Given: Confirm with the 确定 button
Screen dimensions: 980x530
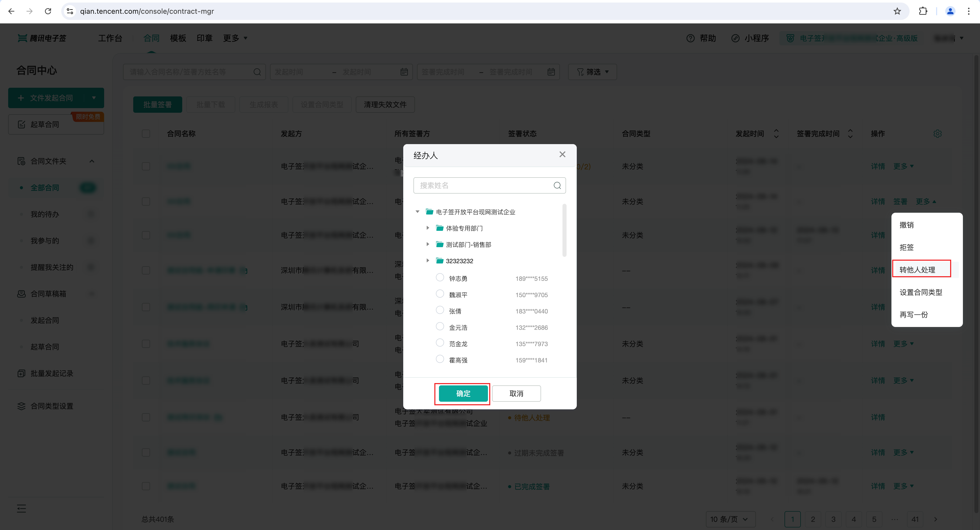Looking at the screenshot, I should [x=463, y=394].
